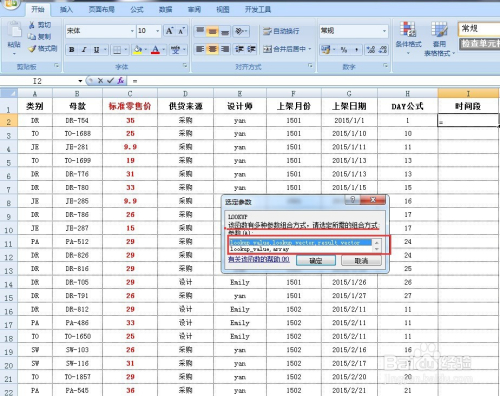Viewport: 500px width, 396px height.
Task: Click the formula bar cancel X icon
Action: tap(100, 81)
